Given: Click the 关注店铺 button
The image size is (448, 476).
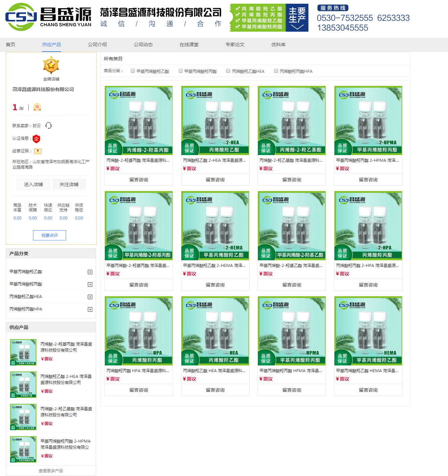Looking at the screenshot, I should tap(69, 184).
